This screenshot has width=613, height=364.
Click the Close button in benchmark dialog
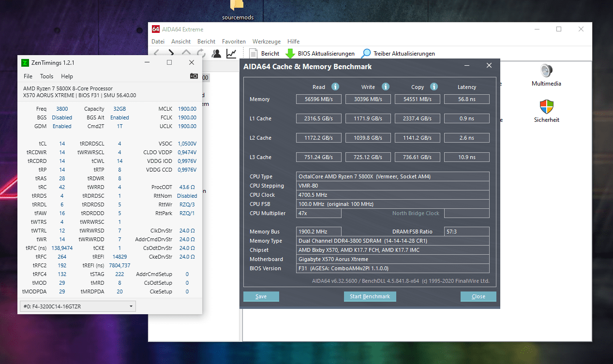478,296
